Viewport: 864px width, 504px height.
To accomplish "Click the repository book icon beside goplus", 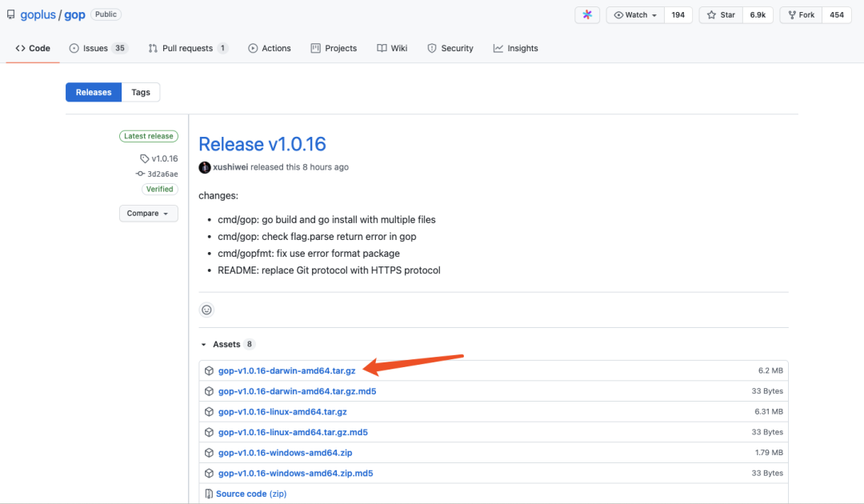I will coord(11,15).
